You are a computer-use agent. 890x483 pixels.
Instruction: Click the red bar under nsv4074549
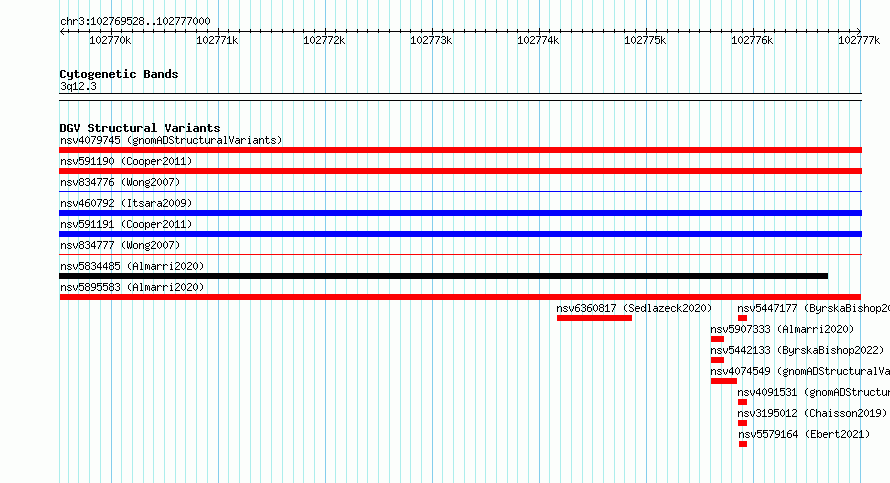click(724, 381)
